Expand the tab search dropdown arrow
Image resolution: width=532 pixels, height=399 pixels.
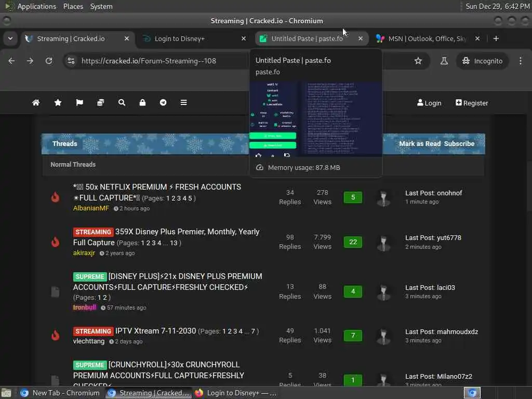click(x=10, y=38)
